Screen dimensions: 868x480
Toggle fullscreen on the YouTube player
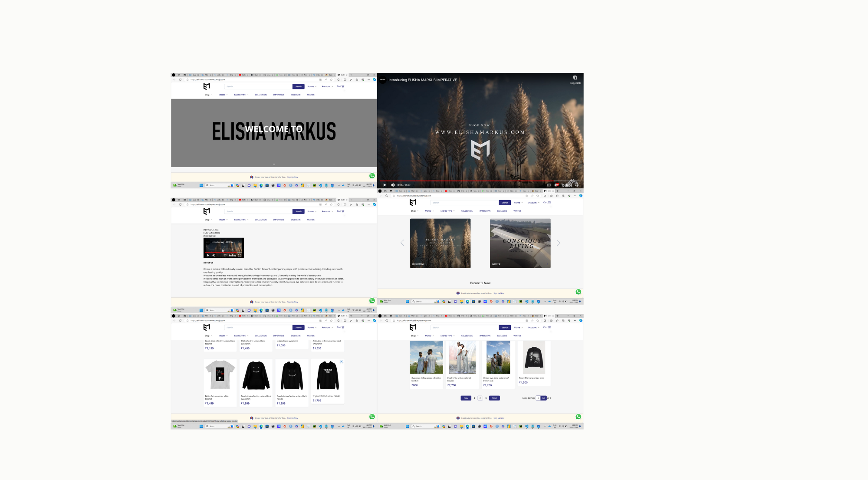[x=578, y=185]
